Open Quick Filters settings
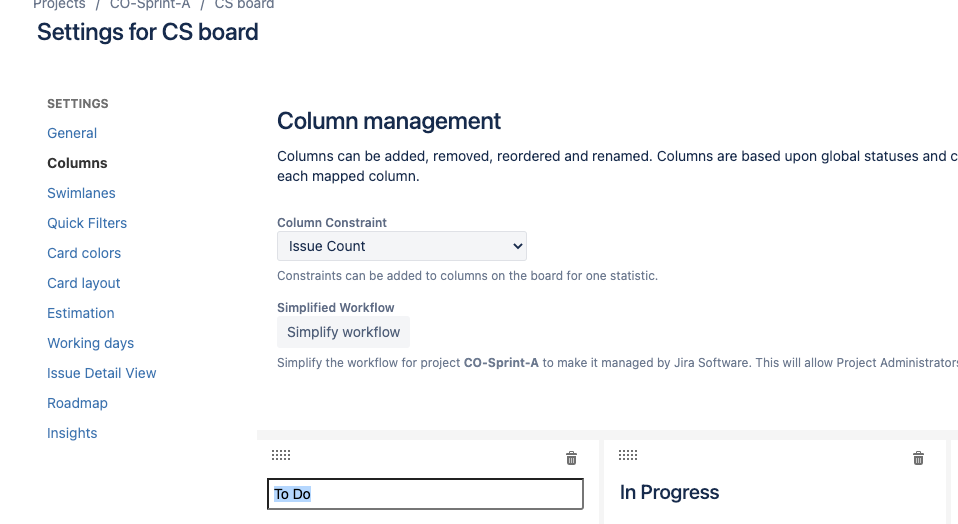 [87, 223]
